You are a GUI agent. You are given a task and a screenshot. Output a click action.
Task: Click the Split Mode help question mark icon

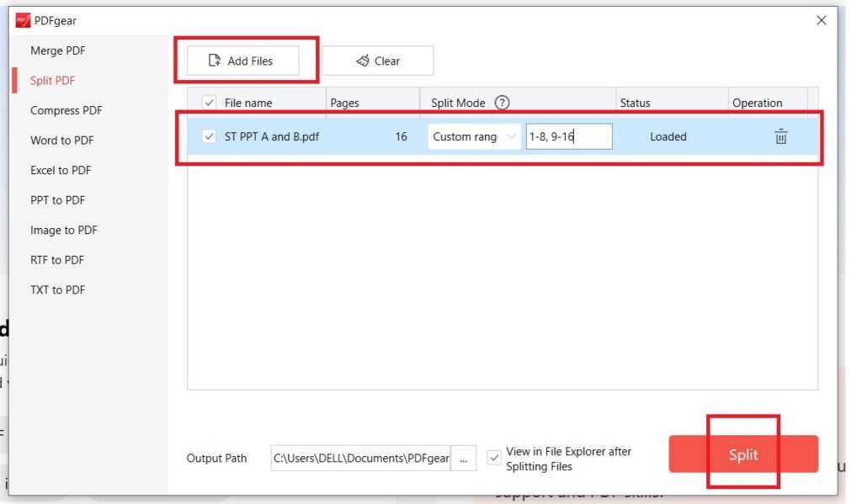tap(503, 103)
